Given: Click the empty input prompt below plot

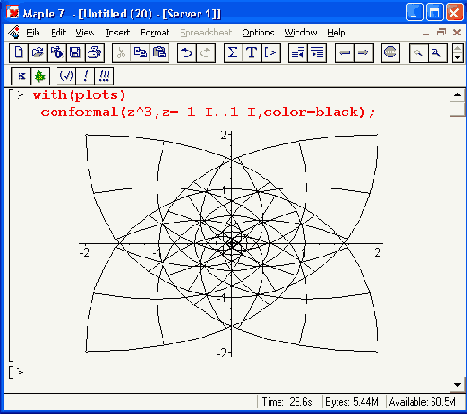Looking at the screenshot, I should coord(20,372).
